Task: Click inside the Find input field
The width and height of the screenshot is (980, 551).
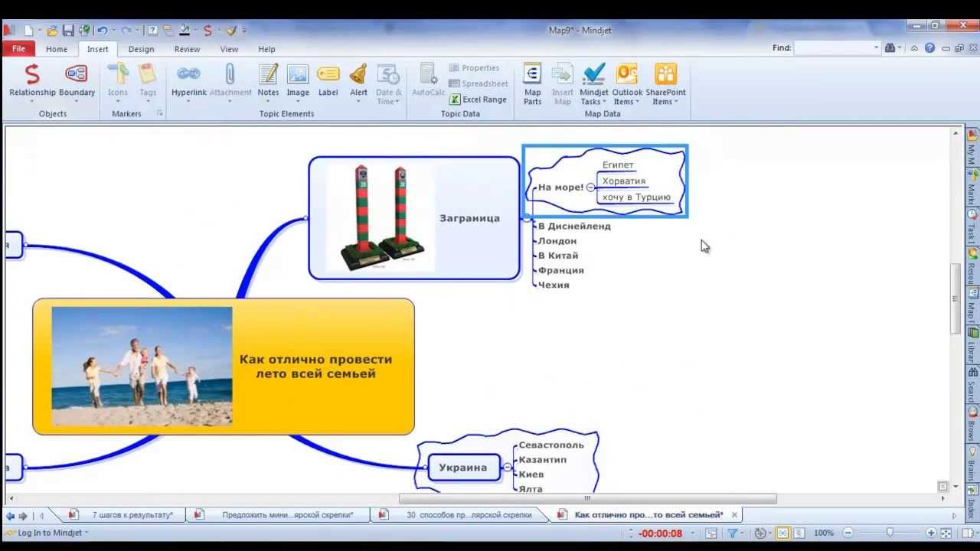Action: click(833, 47)
